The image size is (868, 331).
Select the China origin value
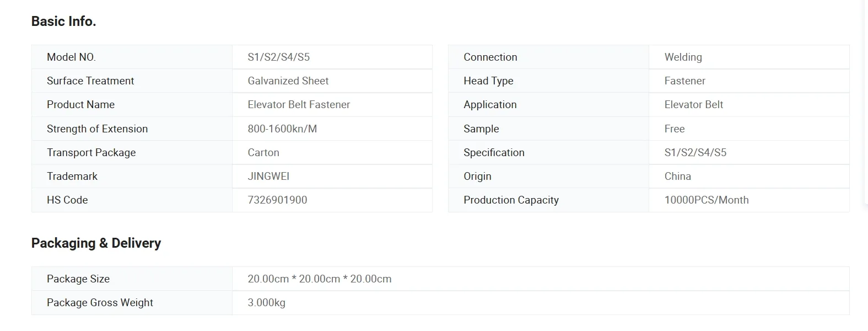[677, 177]
